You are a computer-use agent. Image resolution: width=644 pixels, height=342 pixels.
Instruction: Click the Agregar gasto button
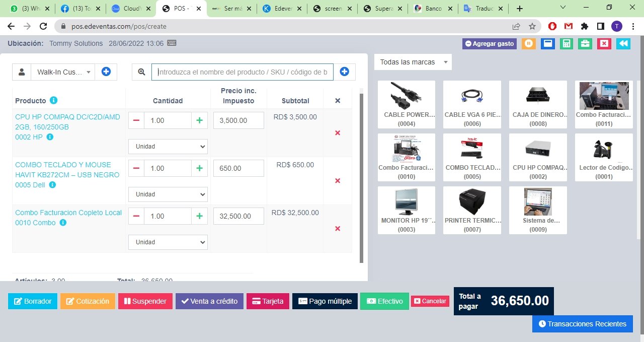490,44
